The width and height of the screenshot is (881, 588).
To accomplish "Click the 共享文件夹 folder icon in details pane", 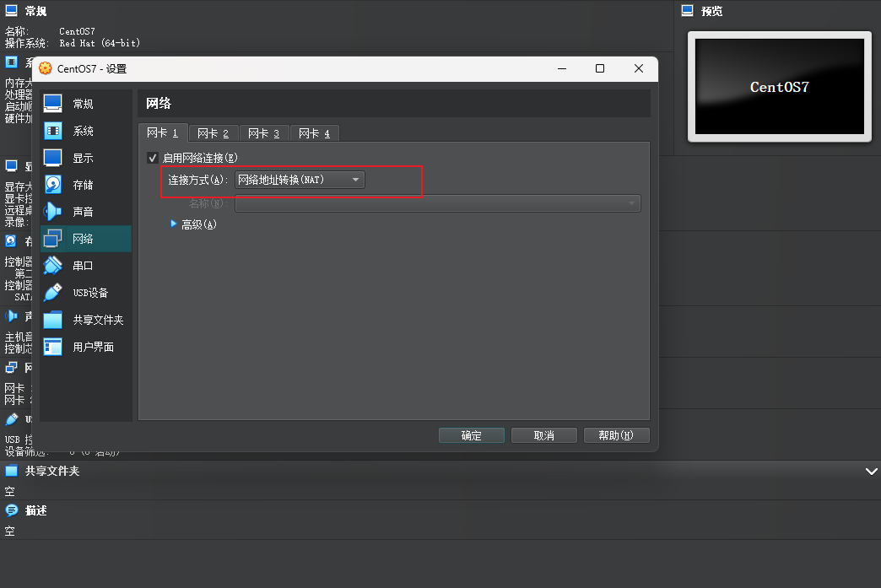I will pos(11,471).
